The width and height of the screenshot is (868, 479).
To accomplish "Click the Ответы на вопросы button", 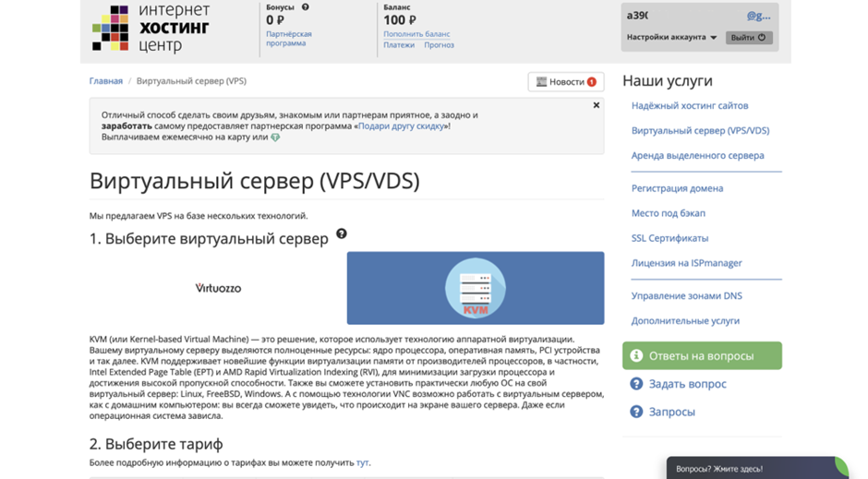I will coord(702,355).
